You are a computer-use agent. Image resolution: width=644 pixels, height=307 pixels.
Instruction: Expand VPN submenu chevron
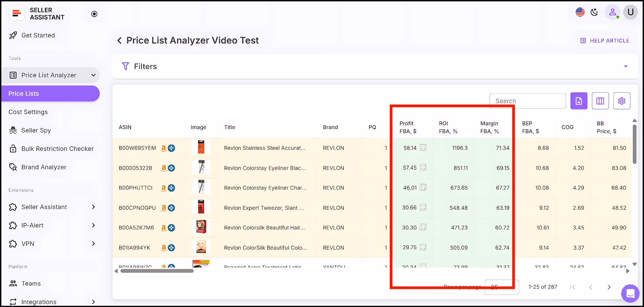click(x=93, y=244)
